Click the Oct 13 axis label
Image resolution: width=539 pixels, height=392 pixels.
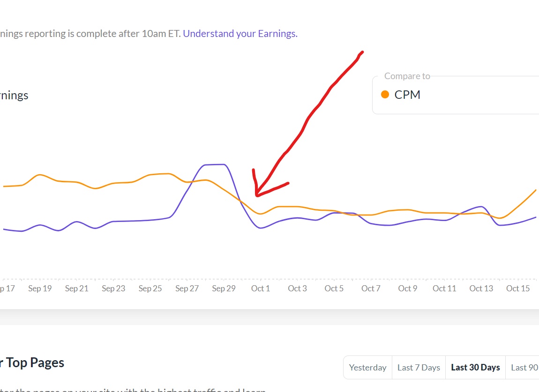(x=481, y=288)
